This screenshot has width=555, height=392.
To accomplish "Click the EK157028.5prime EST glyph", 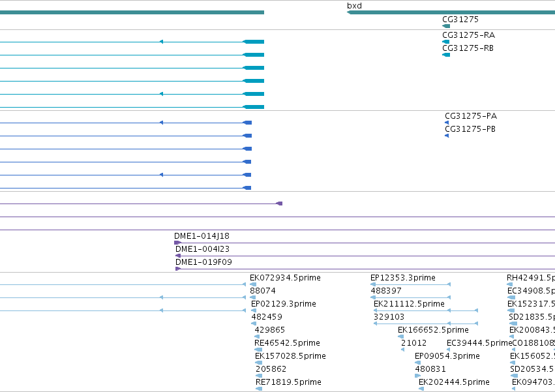I will pyautogui.click(x=258, y=363).
